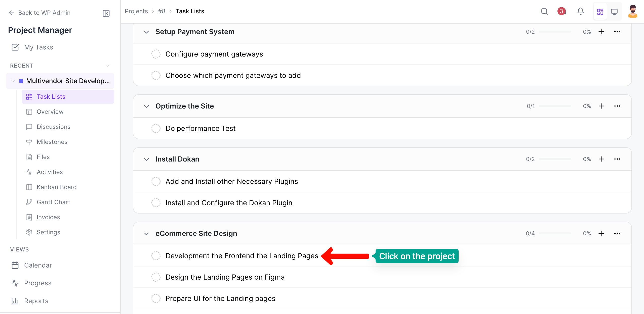This screenshot has width=644, height=314.
Task: Collapse the RECENT section chevron
Action: pos(107,66)
